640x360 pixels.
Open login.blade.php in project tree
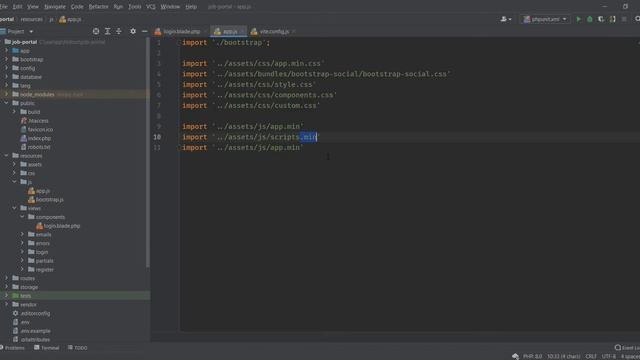(58, 226)
